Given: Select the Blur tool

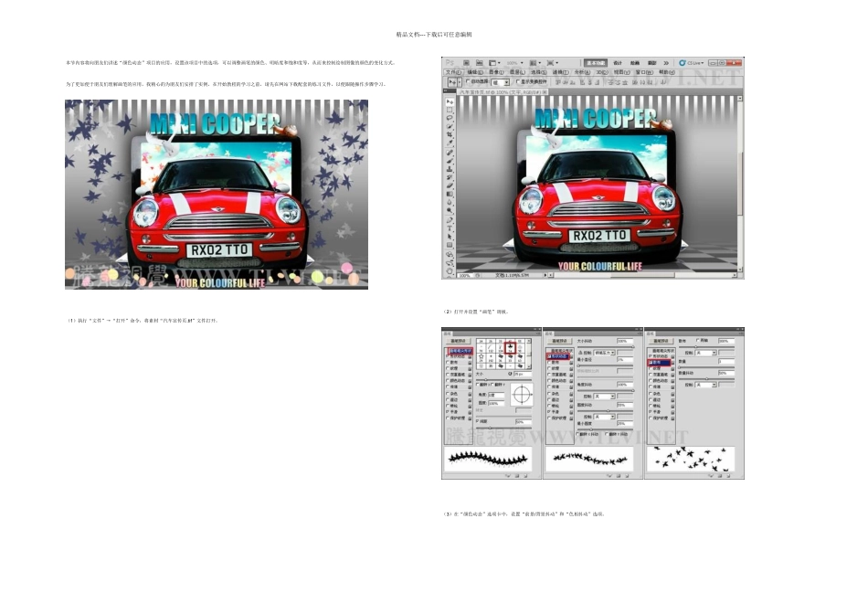Looking at the screenshot, I should tap(450, 202).
